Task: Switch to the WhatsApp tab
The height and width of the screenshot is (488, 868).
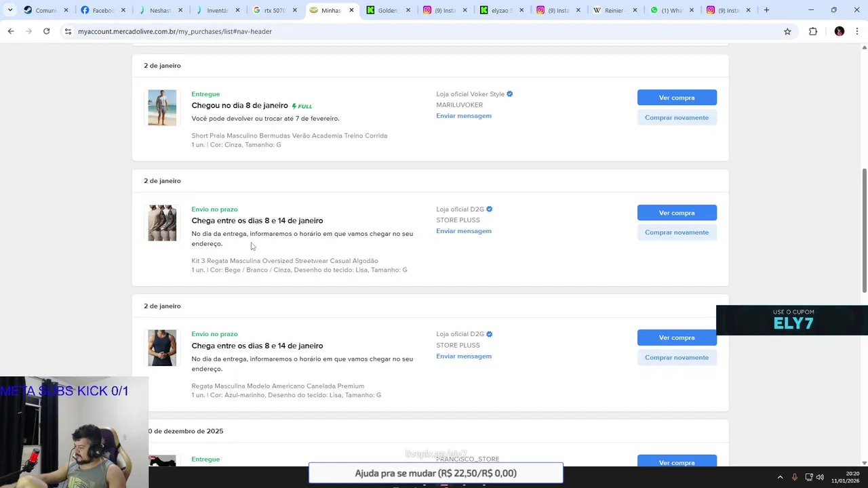Action: [671, 10]
